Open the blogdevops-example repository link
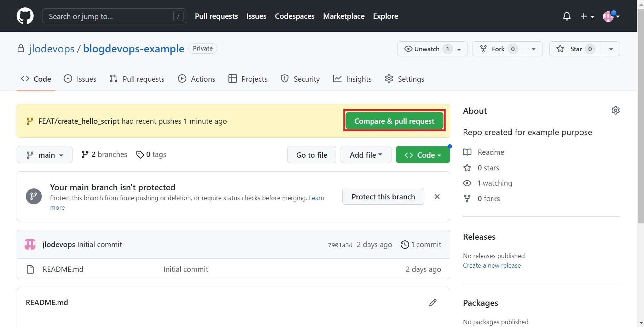The height and width of the screenshot is (327, 644). point(134,49)
